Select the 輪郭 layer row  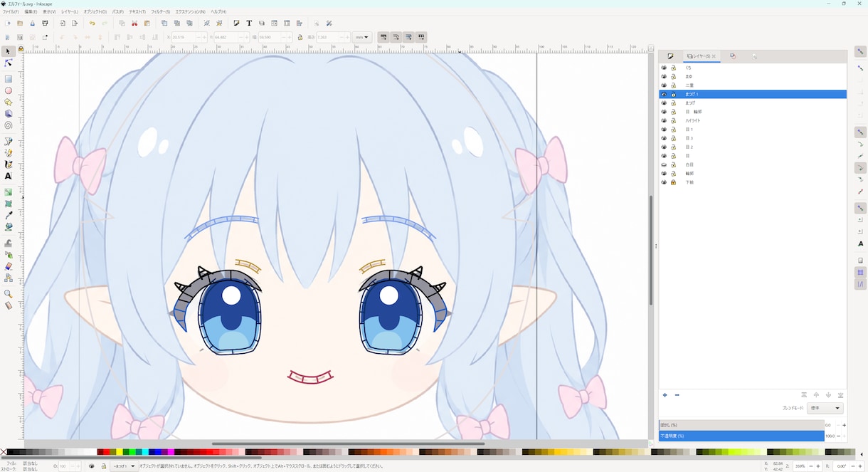click(x=753, y=174)
